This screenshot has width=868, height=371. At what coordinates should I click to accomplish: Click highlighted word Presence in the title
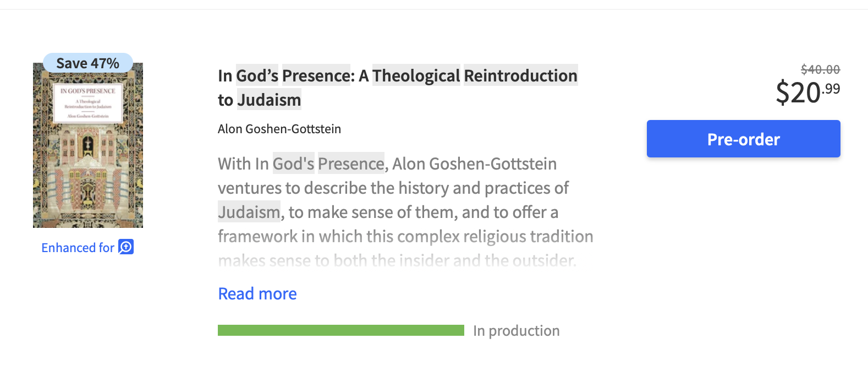(x=316, y=75)
